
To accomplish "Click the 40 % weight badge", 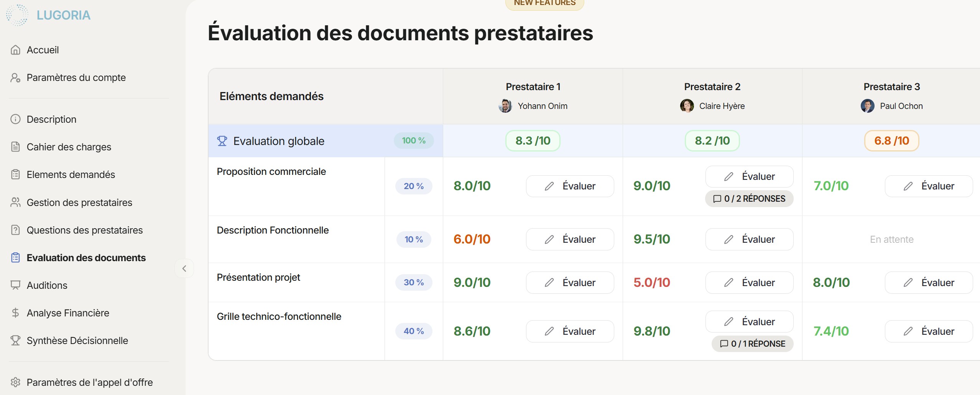I will [414, 331].
